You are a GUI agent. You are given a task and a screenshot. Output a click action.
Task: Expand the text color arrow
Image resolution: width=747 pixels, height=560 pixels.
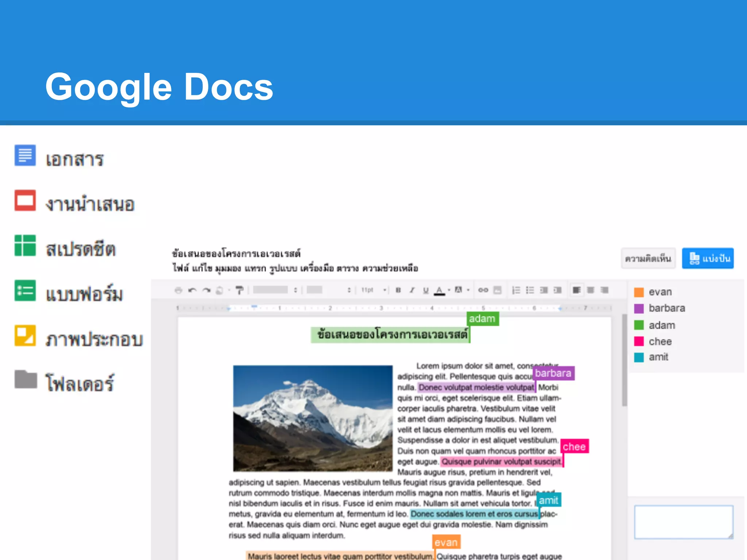pos(449,290)
